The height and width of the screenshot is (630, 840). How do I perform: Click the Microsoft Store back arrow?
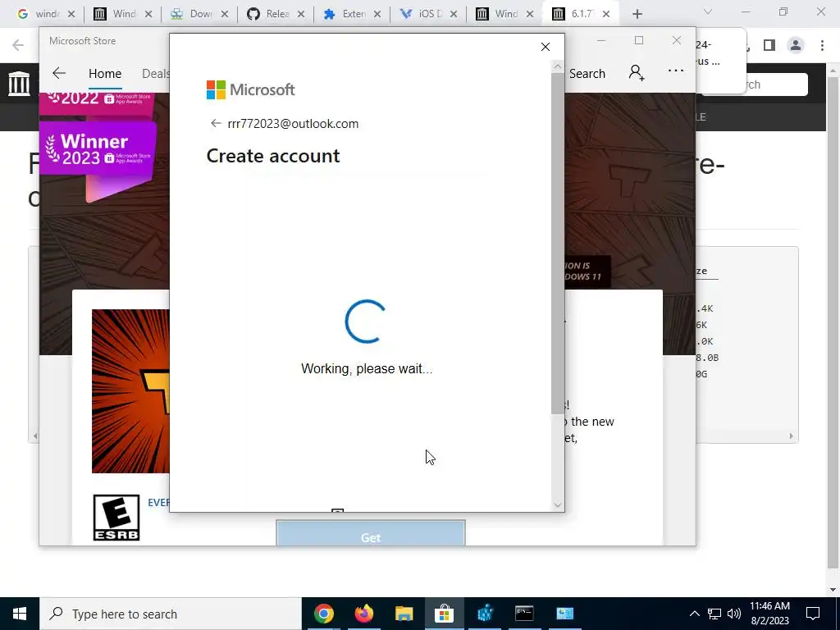[59, 73]
